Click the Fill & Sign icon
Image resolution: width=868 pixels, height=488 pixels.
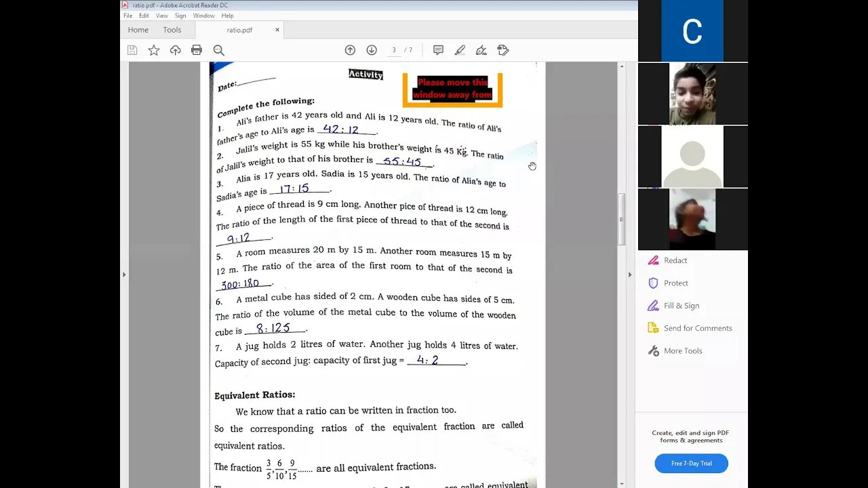click(x=653, y=306)
